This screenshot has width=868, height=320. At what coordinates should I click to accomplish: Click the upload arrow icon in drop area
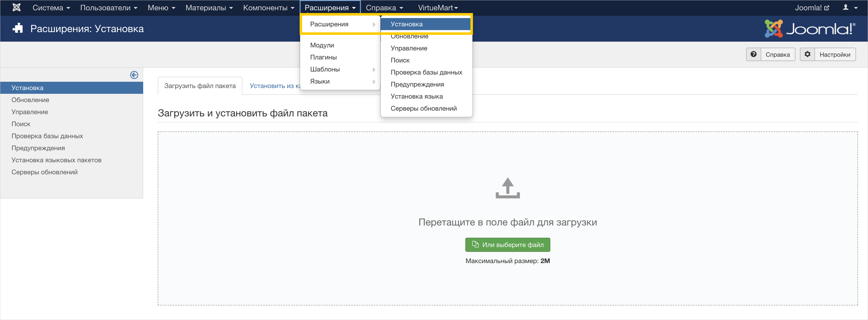point(507,188)
